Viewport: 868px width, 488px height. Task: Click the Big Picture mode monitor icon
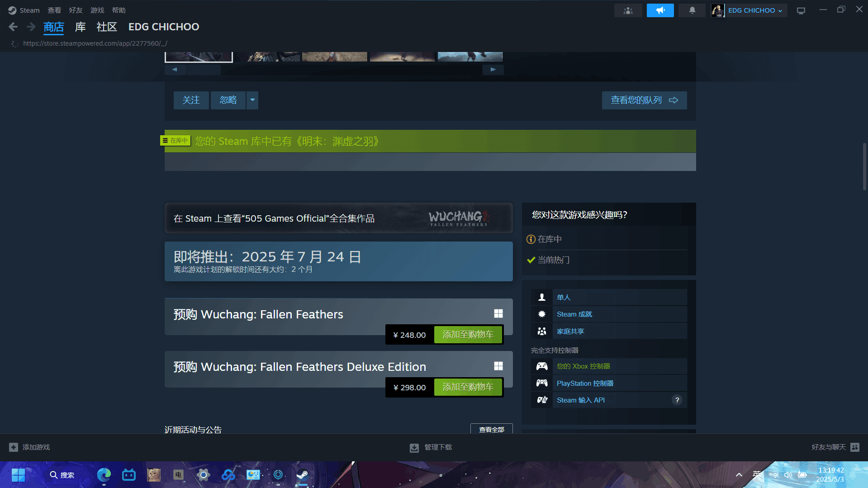(x=801, y=10)
